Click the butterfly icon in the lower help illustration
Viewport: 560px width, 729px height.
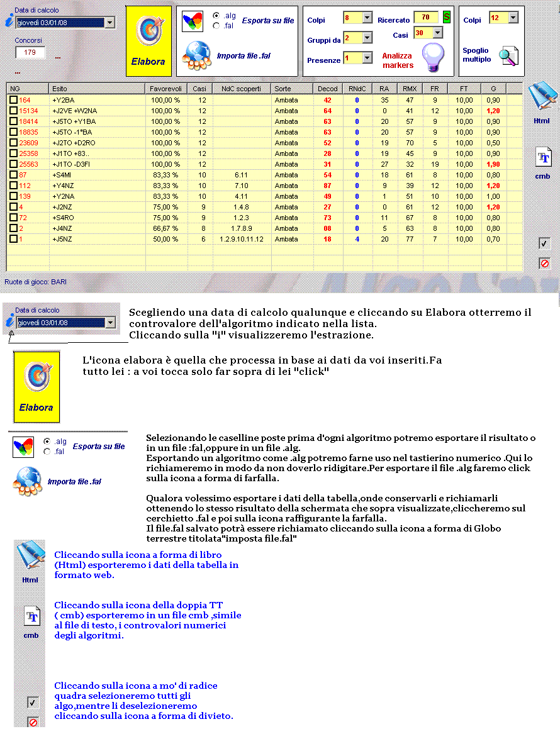23,447
